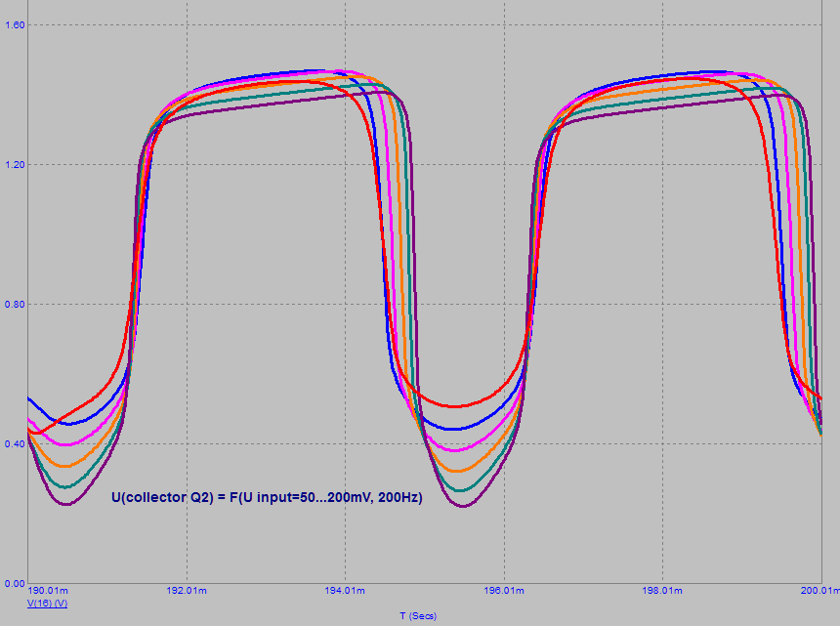Click the 0.00 y-axis origin label
Viewport: 840px width, 626px height.
coord(14,583)
